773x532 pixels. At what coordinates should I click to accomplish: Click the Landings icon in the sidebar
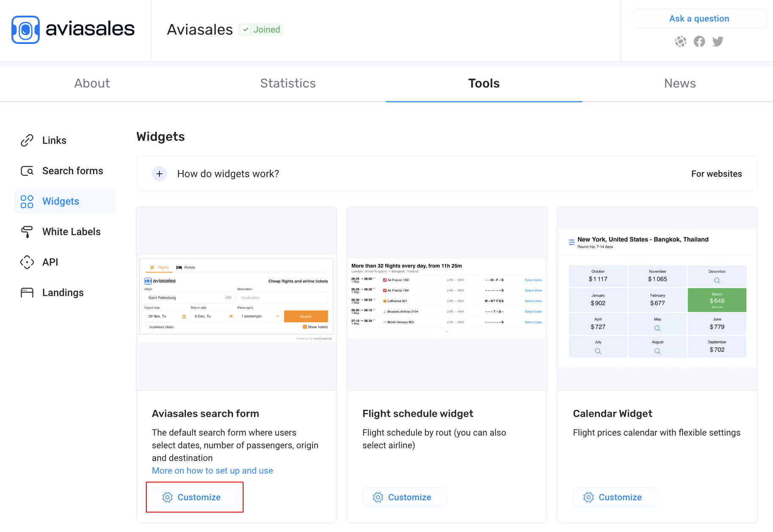(x=27, y=292)
